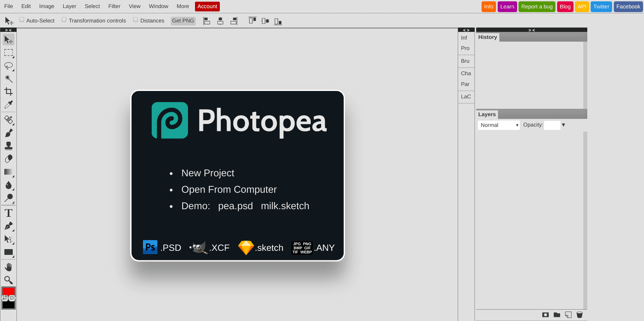644x321 pixels.
Task: Open the Layer menu
Action: click(69, 6)
